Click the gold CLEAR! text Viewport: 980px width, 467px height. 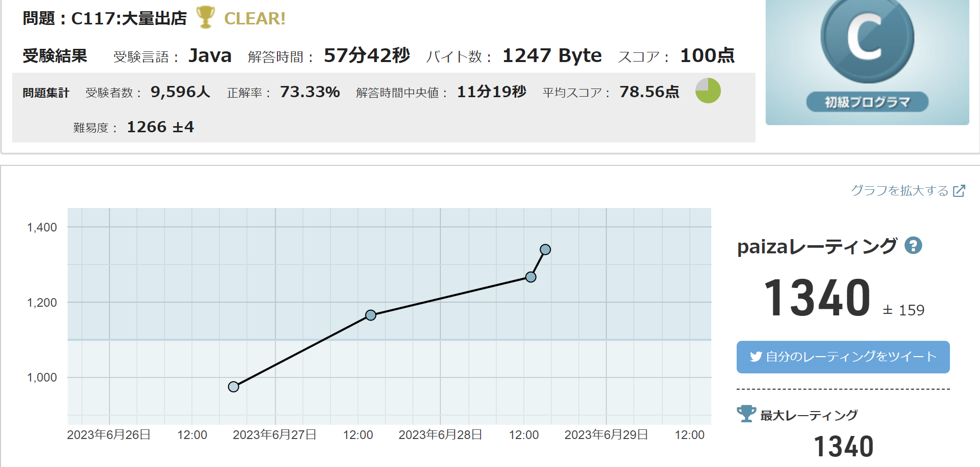(x=255, y=19)
